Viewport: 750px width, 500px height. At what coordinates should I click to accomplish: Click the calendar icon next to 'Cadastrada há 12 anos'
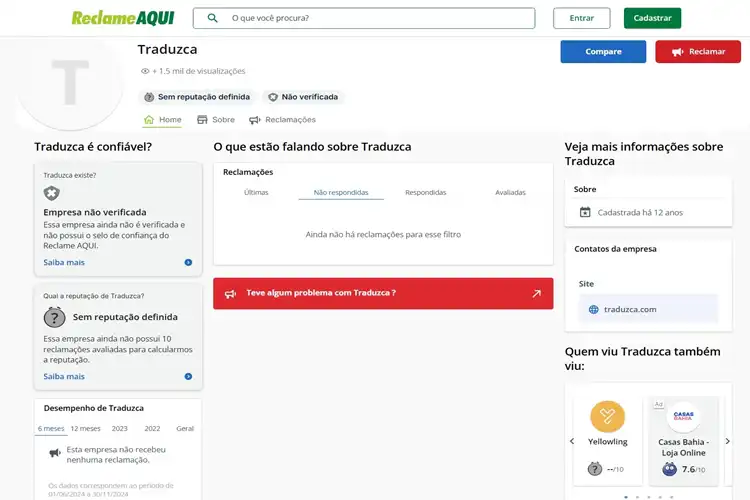tap(585, 212)
